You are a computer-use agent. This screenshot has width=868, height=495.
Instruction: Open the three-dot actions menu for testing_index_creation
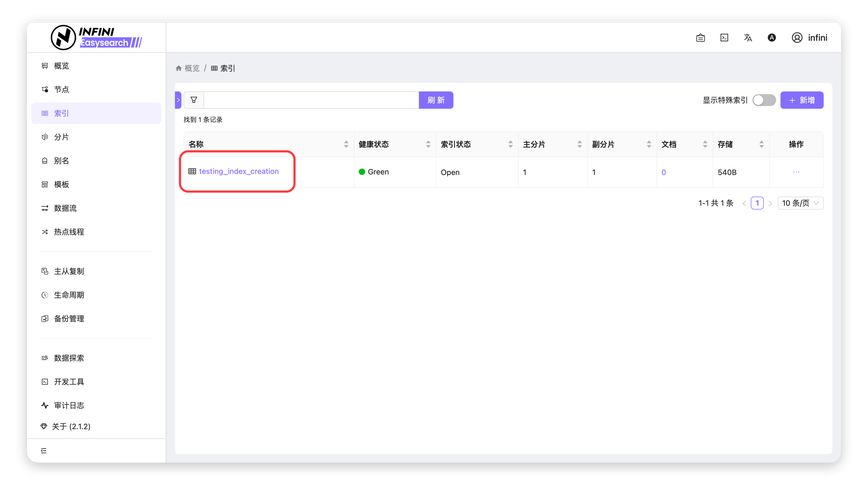[796, 172]
